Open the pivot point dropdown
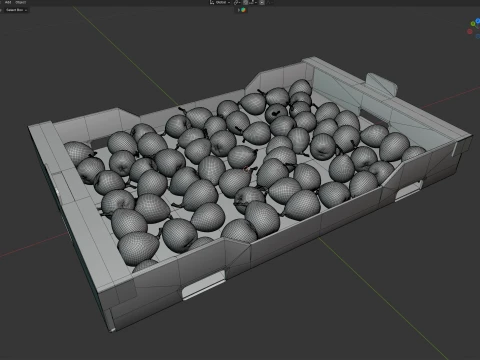Viewport: 480px width, 360px height. (237, 2)
